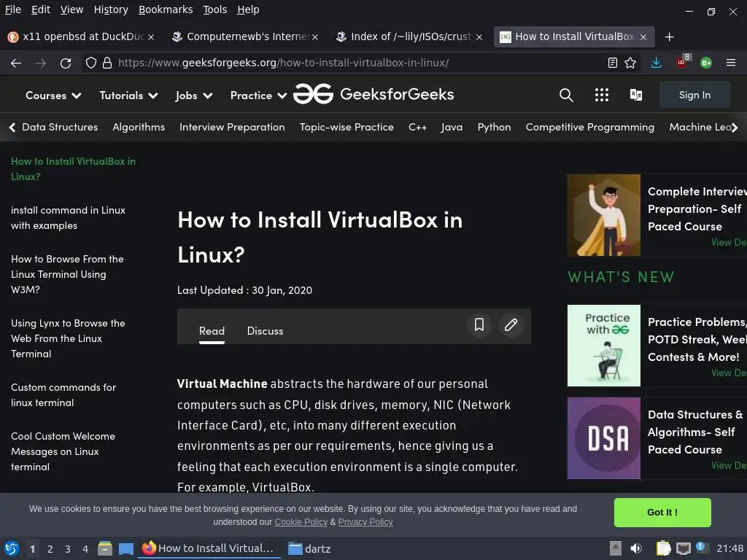This screenshot has width=747, height=560.
Task: Open the Edit menu
Action: 41,9
